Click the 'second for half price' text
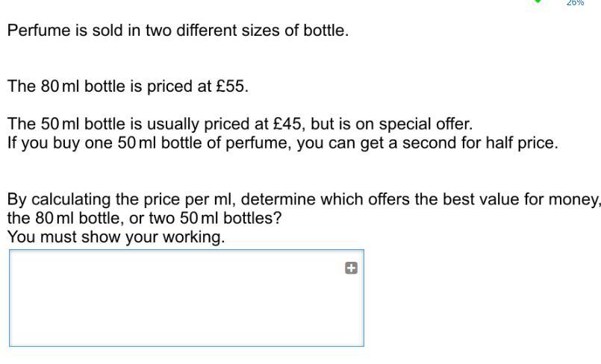The image size is (601, 364). point(480,142)
